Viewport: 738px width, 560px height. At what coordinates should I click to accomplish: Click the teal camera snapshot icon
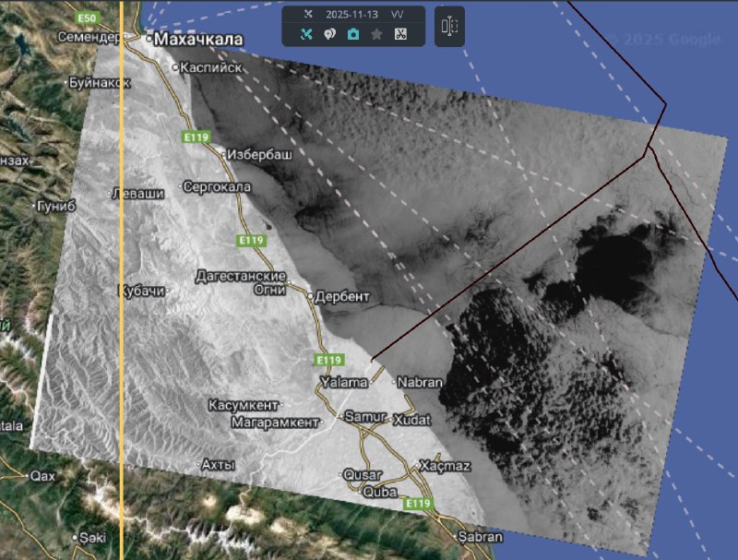352,34
